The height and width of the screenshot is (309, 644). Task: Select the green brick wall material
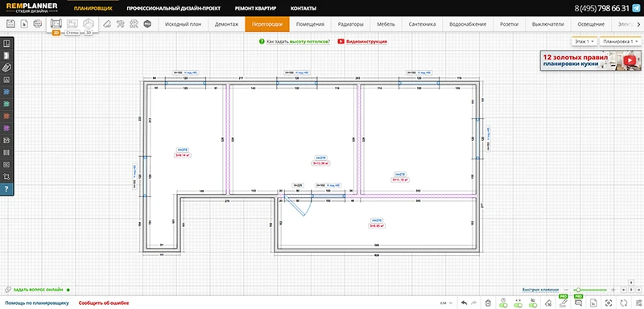[6, 105]
